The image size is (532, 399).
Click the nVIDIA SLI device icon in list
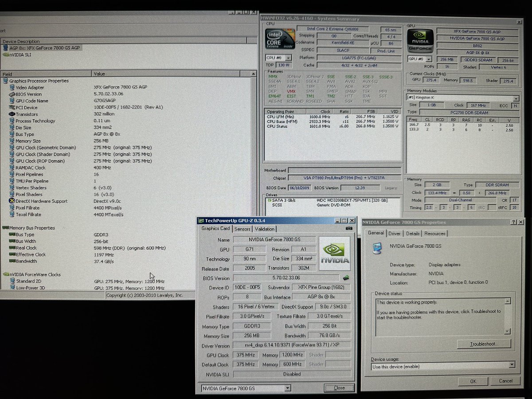6,55
